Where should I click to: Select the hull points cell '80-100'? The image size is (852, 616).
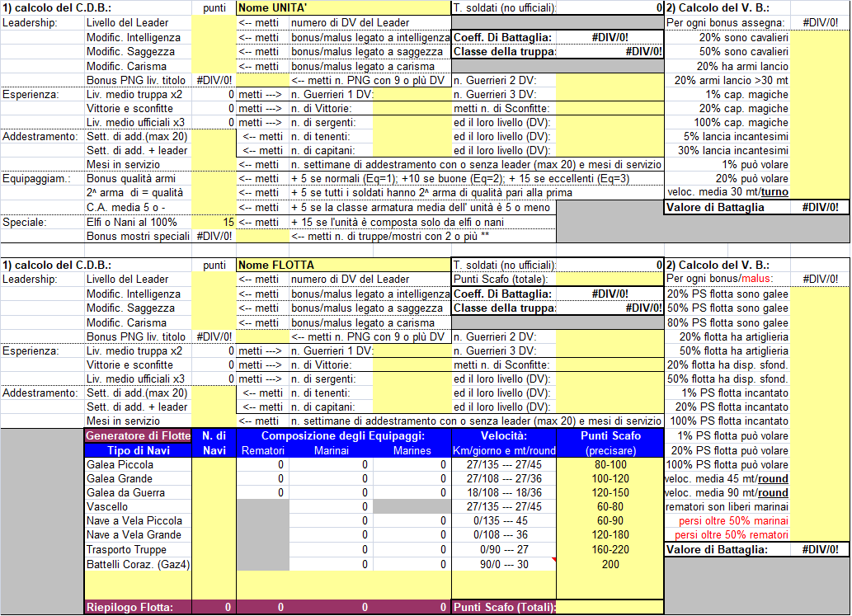[610, 464]
